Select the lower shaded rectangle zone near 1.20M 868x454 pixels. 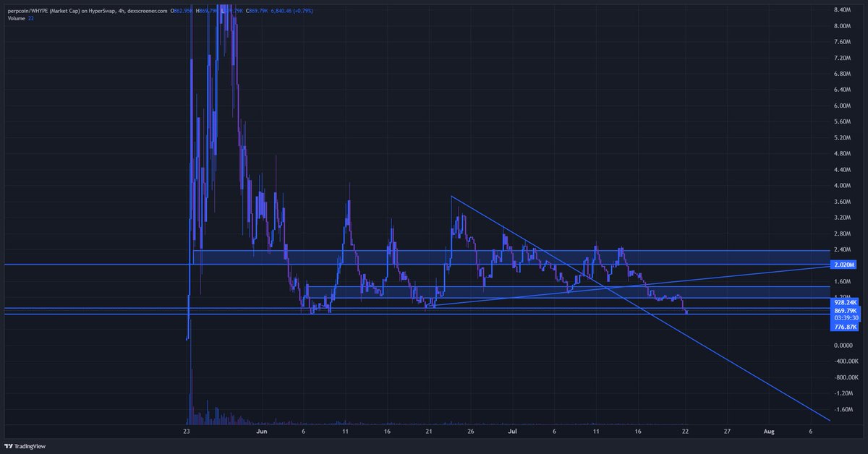tap(568, 292)
